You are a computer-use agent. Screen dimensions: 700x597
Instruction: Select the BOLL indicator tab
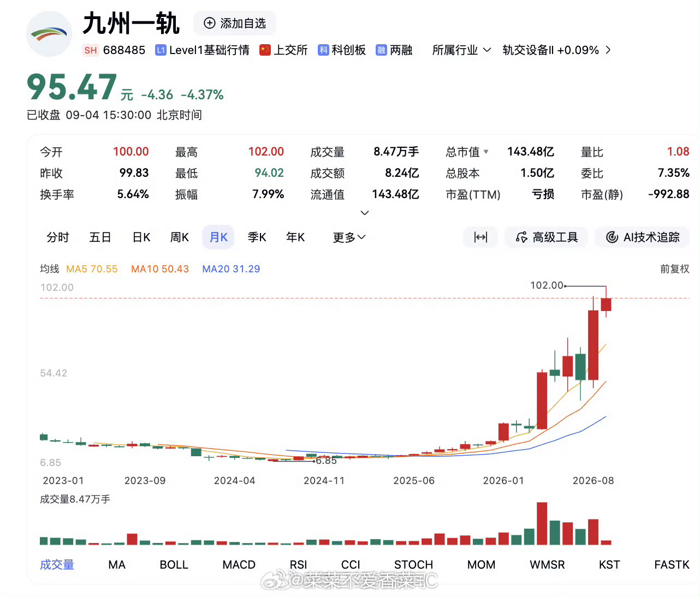(x=174, y=565)
